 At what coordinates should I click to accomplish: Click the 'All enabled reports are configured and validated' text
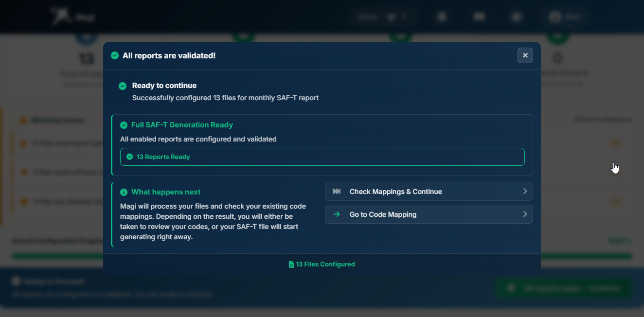click(198, 139)
